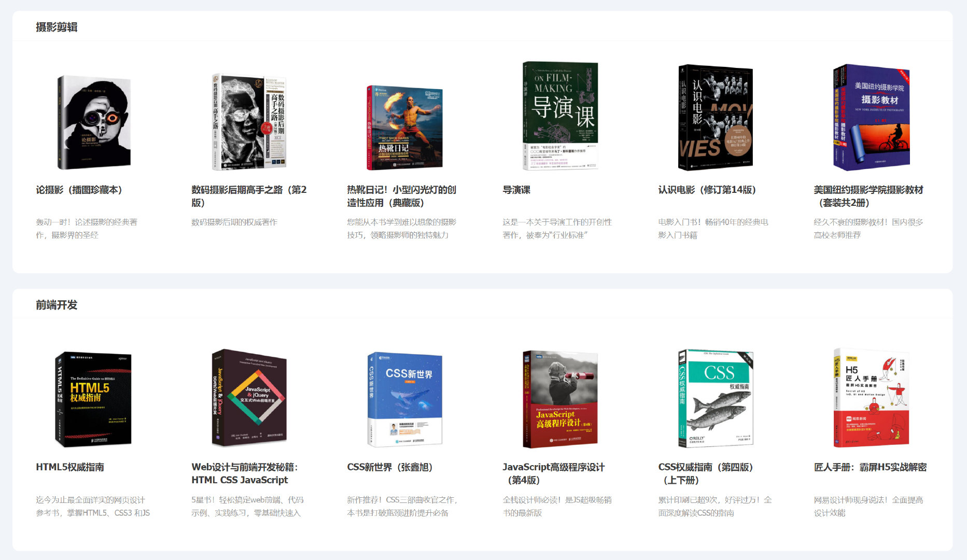Open the 论摄影 book cover image
The width and height of the screenshot is (967, 560).
(94, 122)
